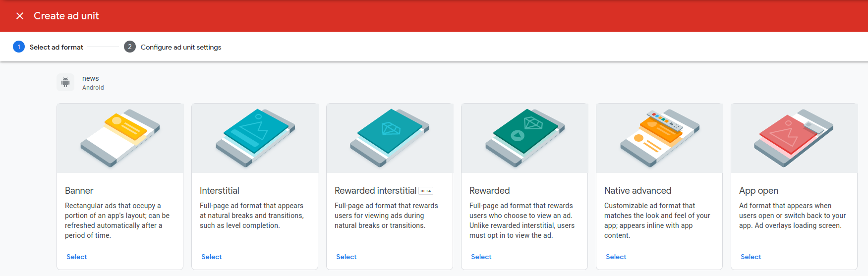Click the BETA badge on Rewarded interstitial
Viewport: 868px width, 276px height.
[x=426, y=191]
